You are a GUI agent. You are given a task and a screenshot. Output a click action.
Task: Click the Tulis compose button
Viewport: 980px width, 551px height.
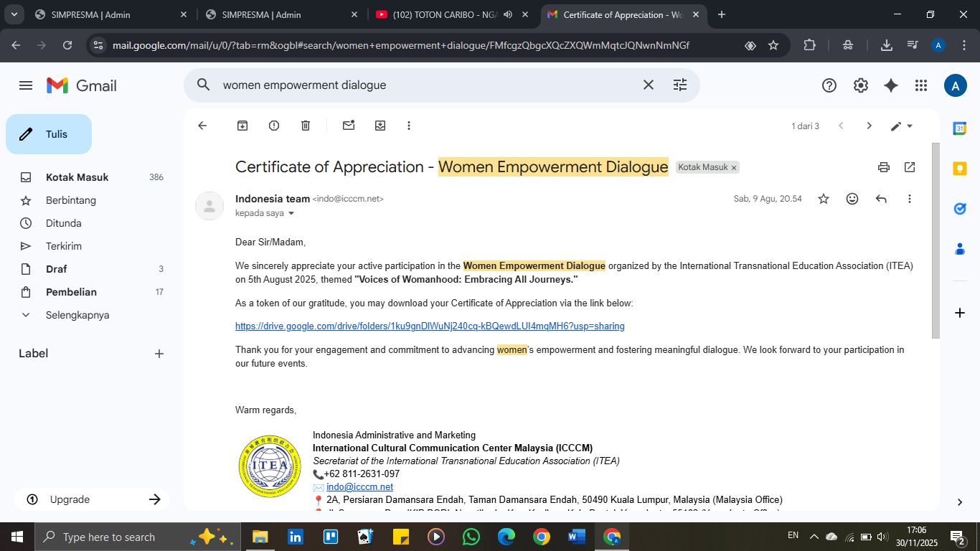(49, 134)
